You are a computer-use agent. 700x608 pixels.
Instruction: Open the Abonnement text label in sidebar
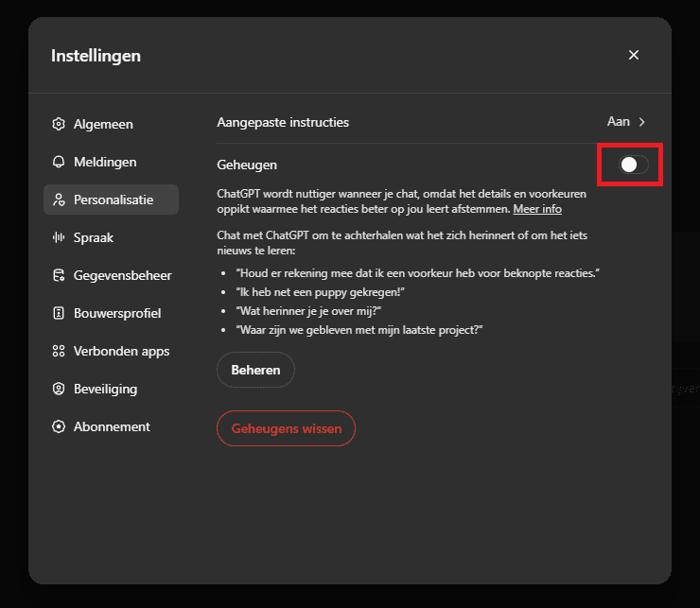pos(112,426)
